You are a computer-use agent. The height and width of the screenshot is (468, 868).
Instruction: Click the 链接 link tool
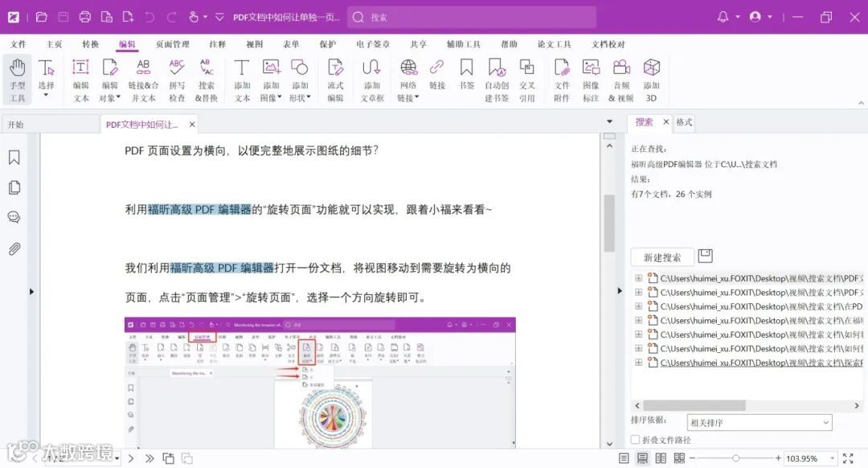[437, 75]
